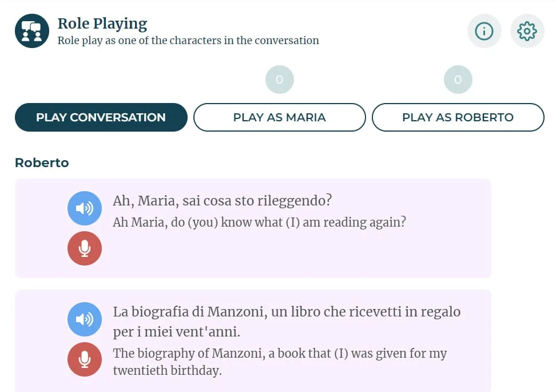The image size is (556, 392).
Task: Click the Roberto speaker name label
Action: 42,163
